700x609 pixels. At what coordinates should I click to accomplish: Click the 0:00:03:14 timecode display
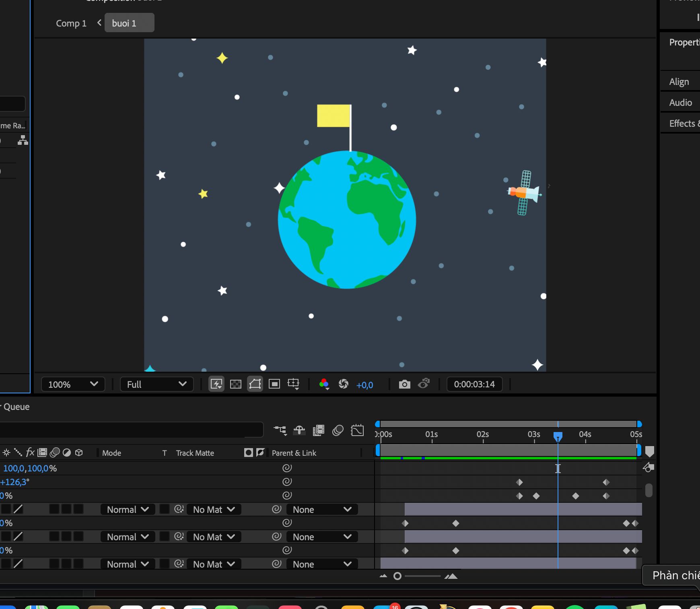coord(474,384)
